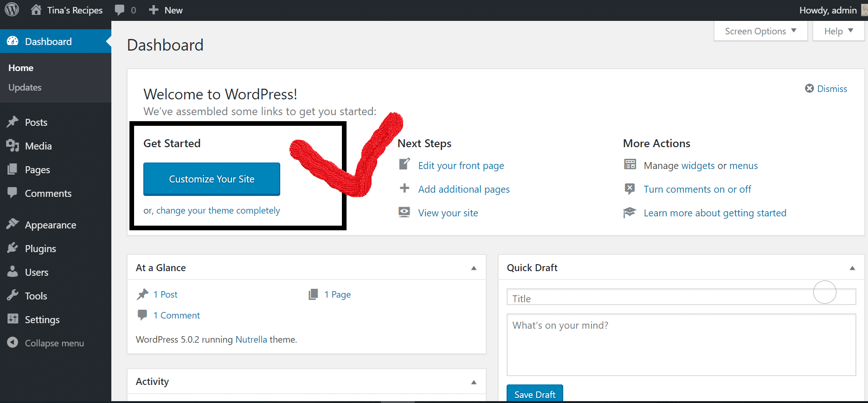Image resolution: width=868 pixels, height=403 pixels.
Task: Open the Updates submenu item
Action: click(25, 87)
